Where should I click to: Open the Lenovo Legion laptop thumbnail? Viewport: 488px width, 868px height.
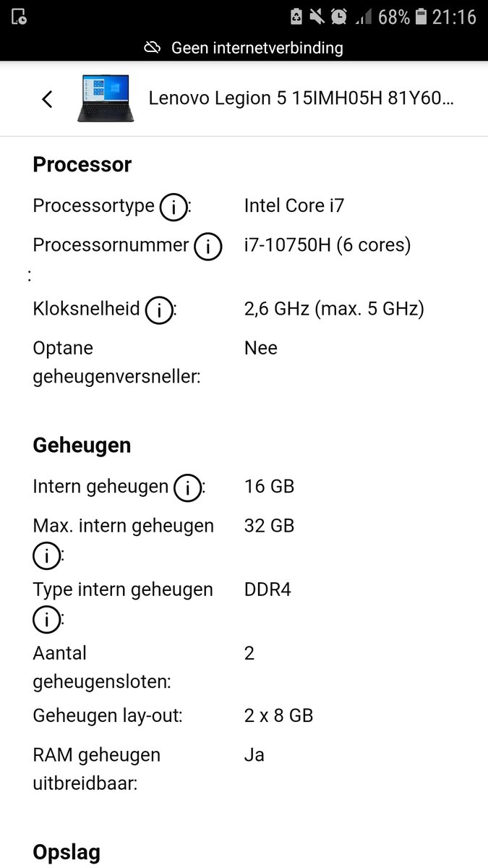pyautogui.click(x=103, y=98)
